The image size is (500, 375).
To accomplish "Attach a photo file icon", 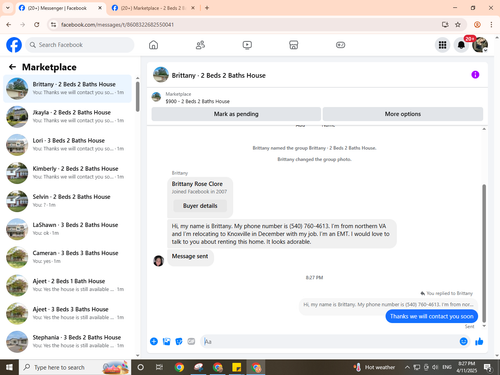I will [x=166, y=341].
